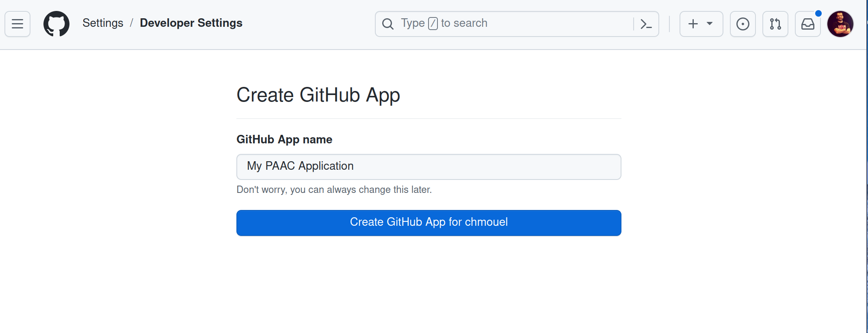868x333 pixels.
Task: Click the Create GitHub App heading
Action: [318, 95]
